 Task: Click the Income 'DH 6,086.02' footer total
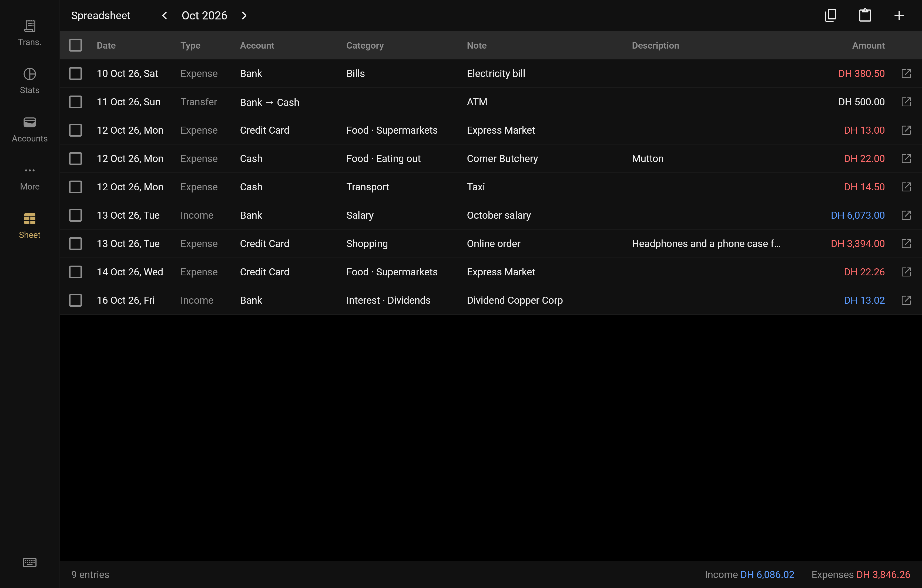tap(767, 574)
